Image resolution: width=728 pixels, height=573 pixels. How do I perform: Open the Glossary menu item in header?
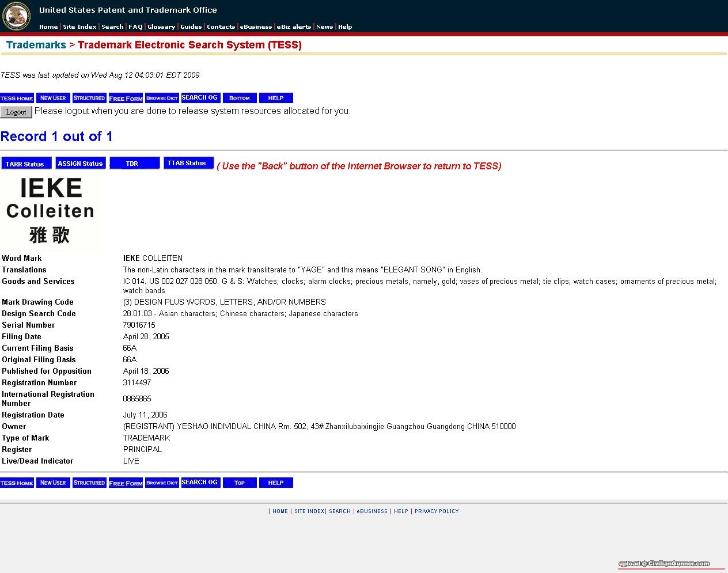tap(161, 26)
